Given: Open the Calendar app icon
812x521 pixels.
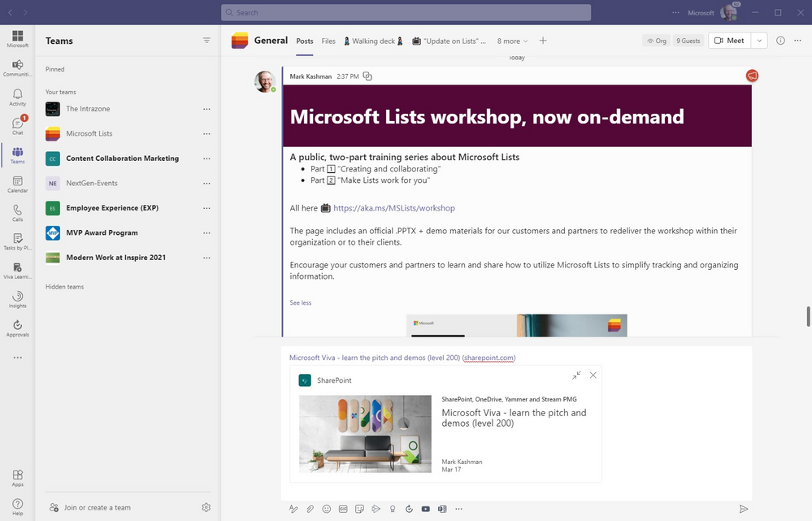Looking at the screenshot, I should pos(17,185).
